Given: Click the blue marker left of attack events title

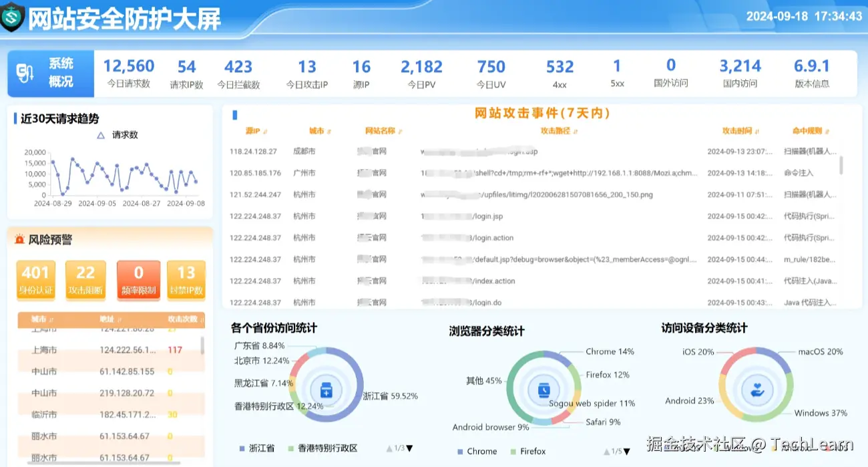Looking at the screenshot, I should click(x=234, y=114).
